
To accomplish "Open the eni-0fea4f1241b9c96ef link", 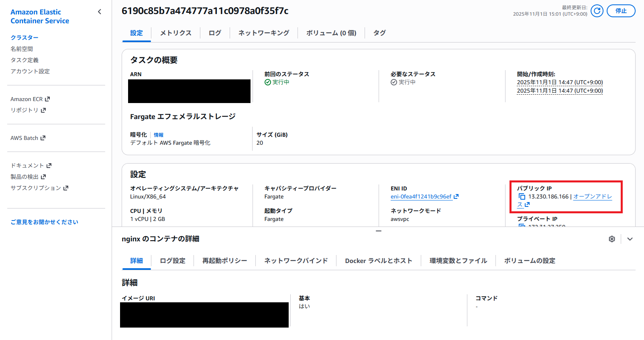I will [421, 196].
